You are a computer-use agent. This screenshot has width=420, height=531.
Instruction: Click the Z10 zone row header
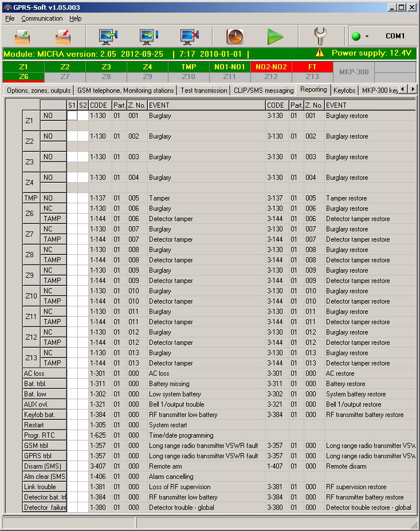(x=31, y=296)
